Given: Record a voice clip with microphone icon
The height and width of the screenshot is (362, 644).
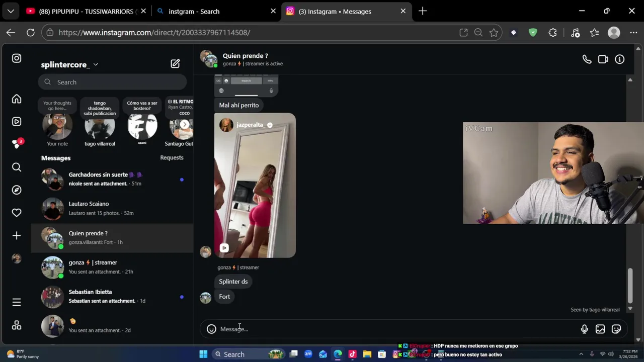Looking at the screenshot, I should pos(584,329).
